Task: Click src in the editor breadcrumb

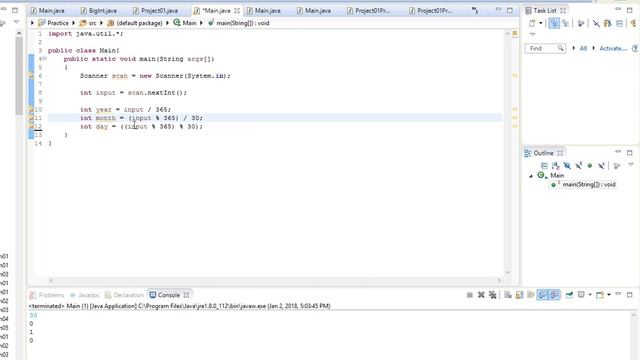Action: 93,23
